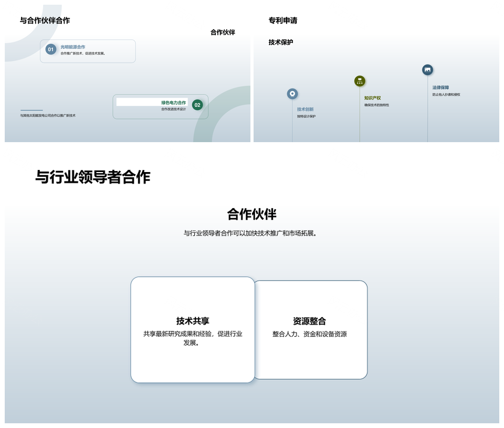Click the 法律保障 timeline label
504x428 pixels.
[x=440, y=88]
